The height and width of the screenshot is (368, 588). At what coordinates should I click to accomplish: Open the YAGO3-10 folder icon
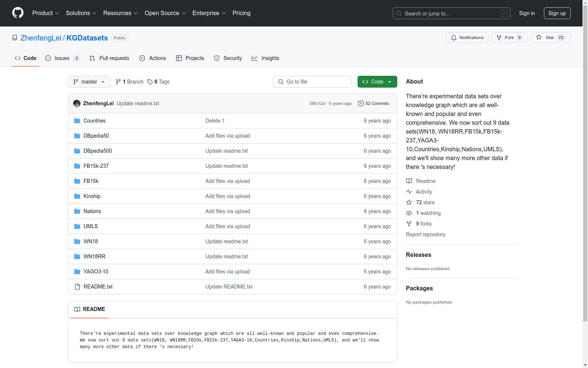77,272
